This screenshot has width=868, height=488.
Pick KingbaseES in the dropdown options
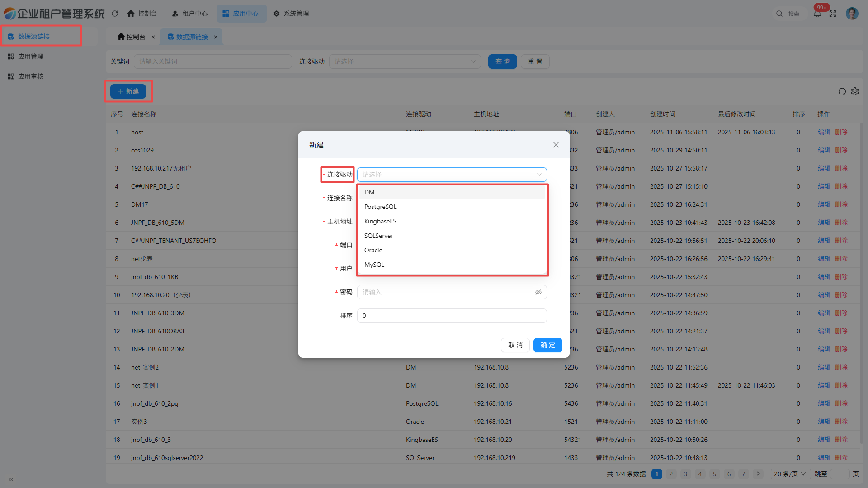[380, 221]
